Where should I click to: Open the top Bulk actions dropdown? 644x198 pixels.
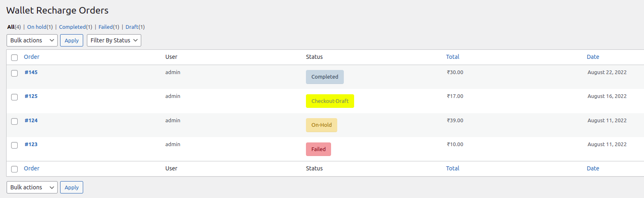point(32,40)
